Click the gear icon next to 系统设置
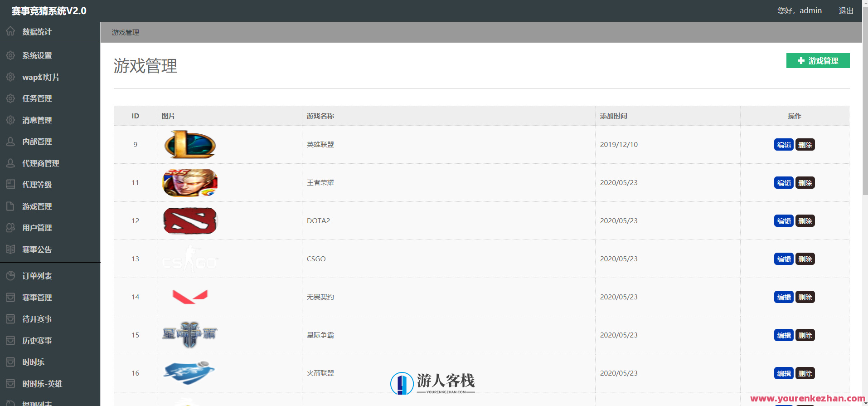 pos(10,55)
